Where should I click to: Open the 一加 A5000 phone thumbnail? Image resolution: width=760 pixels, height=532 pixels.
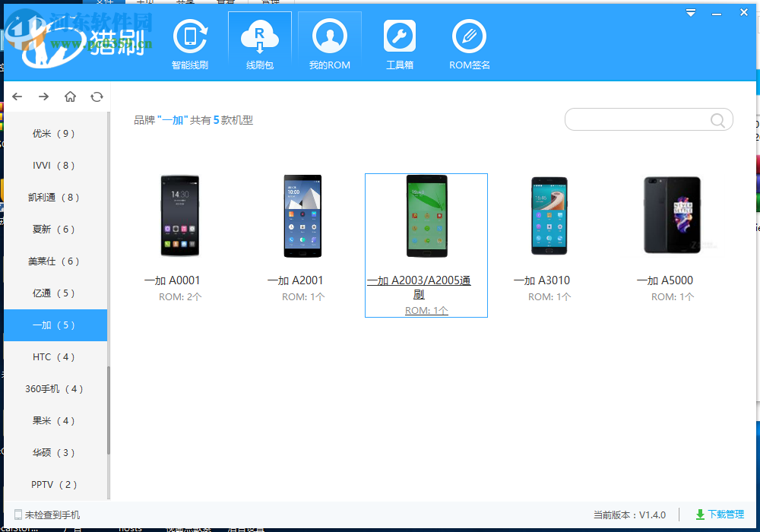coord(673,215)
